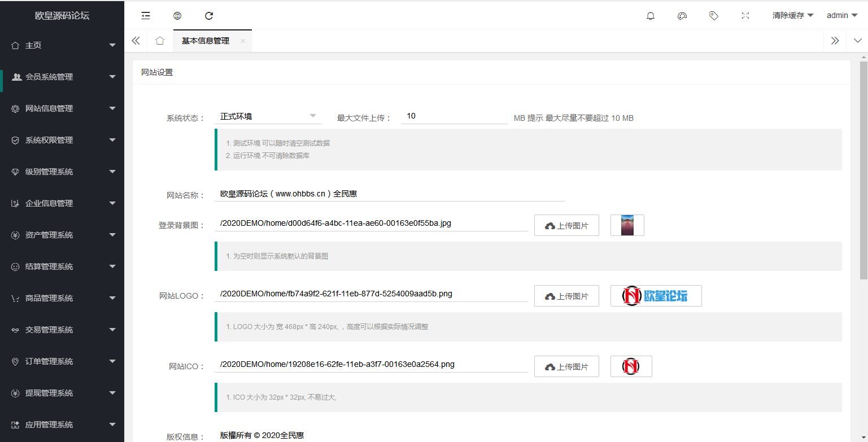Close the 基本信息管理 tab
Image resolution: width=868 pixels, height=442 pixels.
point(243,41)
